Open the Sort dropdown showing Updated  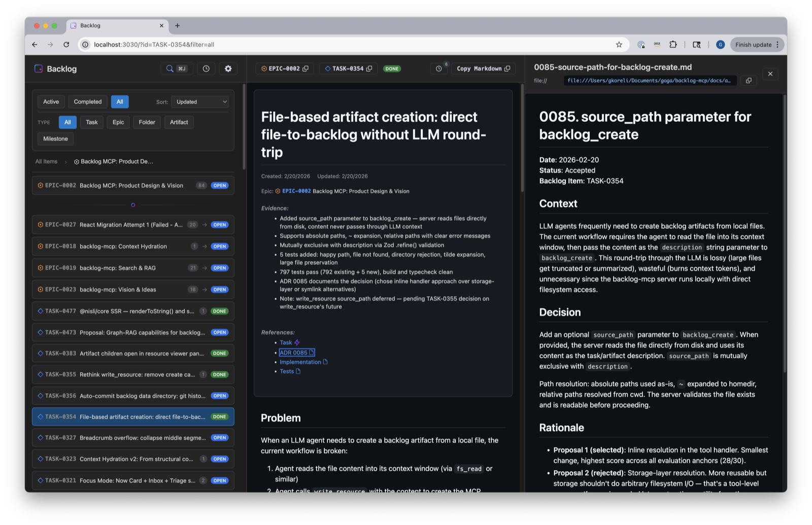pyautogui.click(x=200, y=102)
